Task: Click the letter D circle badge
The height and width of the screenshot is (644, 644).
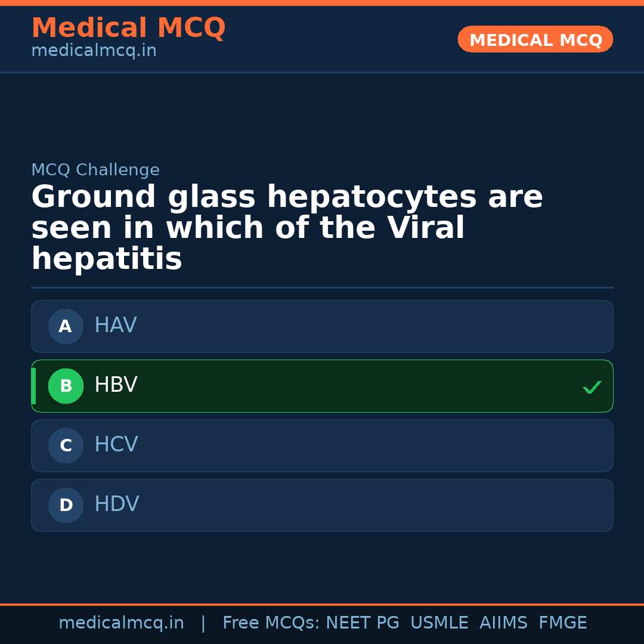Action: click(66, 505)
